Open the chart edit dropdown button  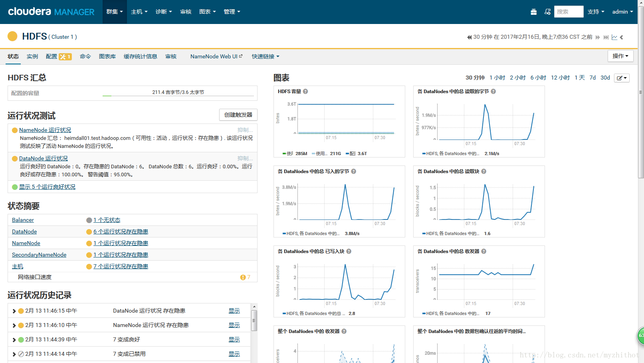click(622, 78)
